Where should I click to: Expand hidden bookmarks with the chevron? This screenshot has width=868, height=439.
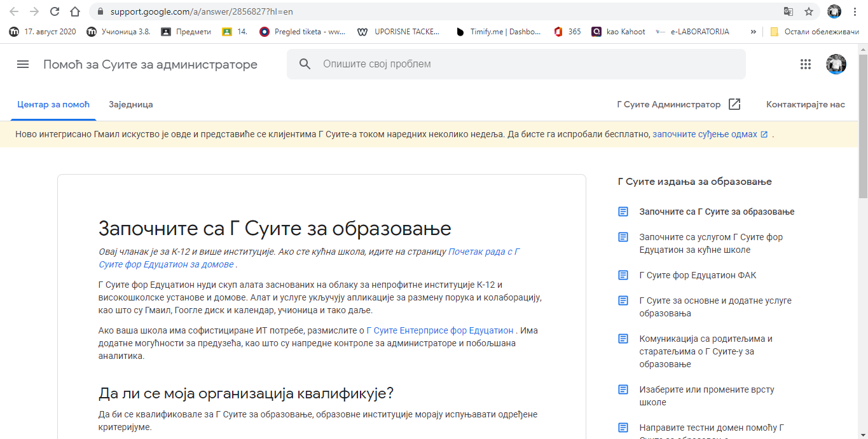pos(754,31)
